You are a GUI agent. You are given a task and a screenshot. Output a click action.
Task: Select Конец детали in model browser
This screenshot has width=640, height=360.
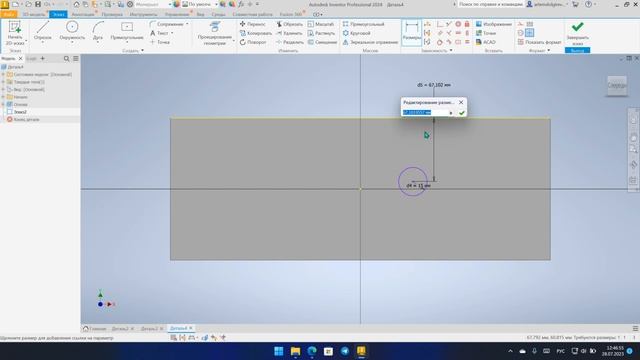tap(23, 120)
